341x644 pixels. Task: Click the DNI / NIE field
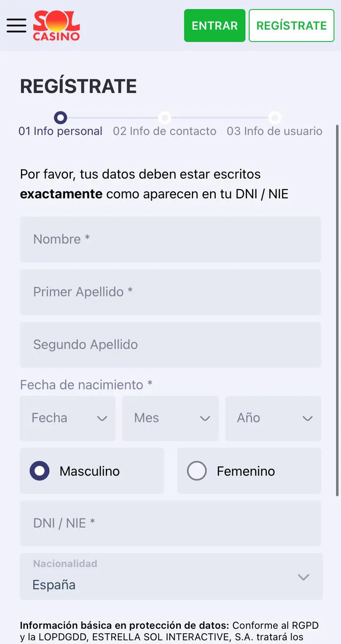170,523
